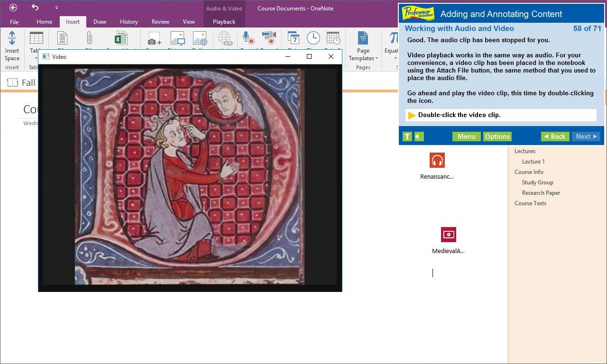Expand the Table dropdown arrow
Image resolution: width=607 pixels, height=364 pixels.
click(37, 58)
